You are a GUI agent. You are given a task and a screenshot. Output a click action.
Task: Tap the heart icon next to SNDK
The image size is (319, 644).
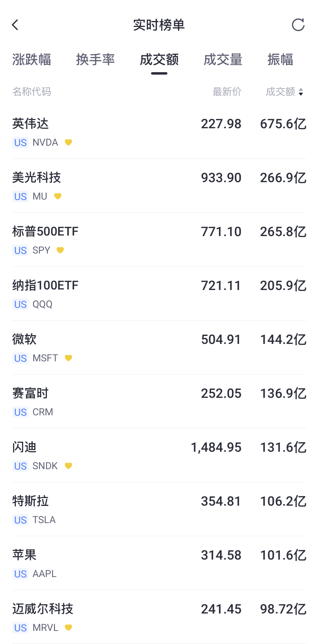[x=68, y=466]
